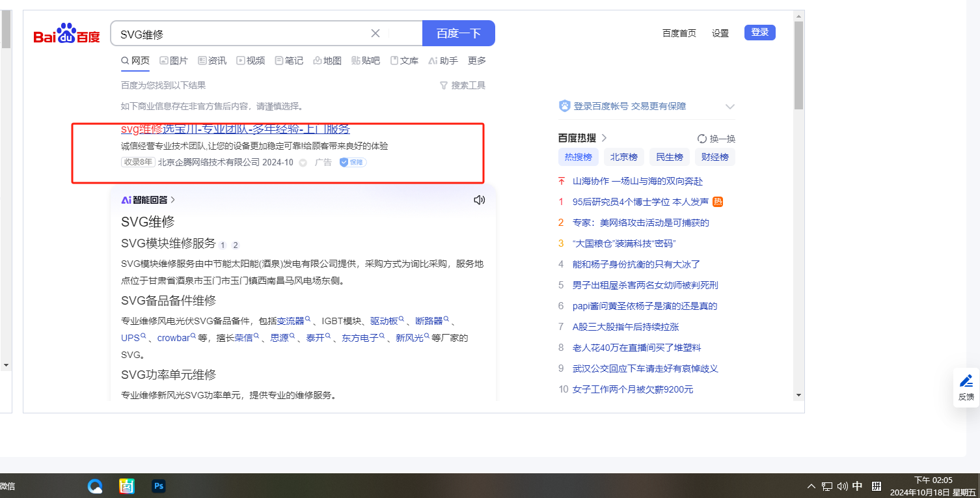The height and width of the screenshot is (498, 980).
Task: Click the 登录 login button
Action: [759, 33]
